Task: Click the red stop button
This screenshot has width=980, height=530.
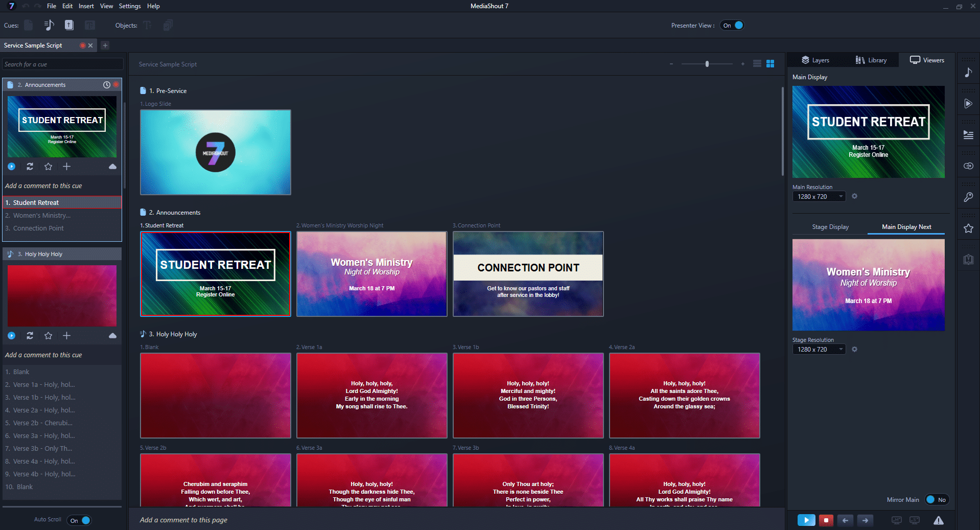Action: coord(826,520)
